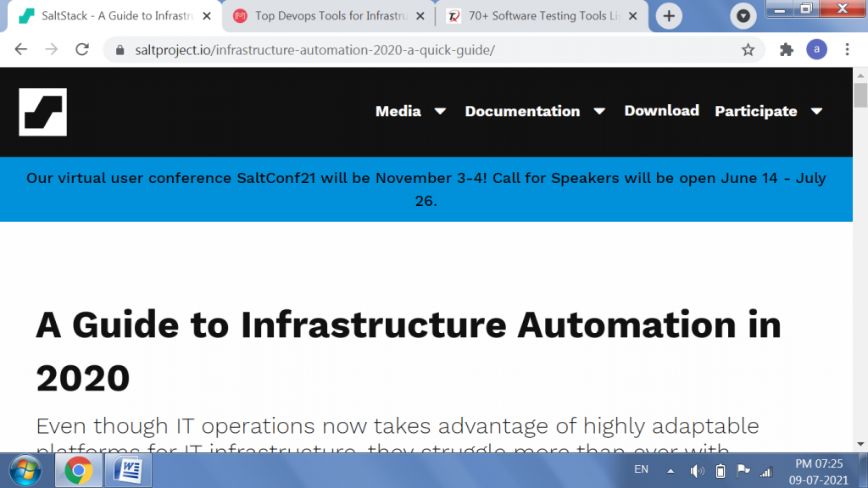This screenshot has width=868, height=488.
Task: Go back to the previous page
Action: (x=21, y=50)
